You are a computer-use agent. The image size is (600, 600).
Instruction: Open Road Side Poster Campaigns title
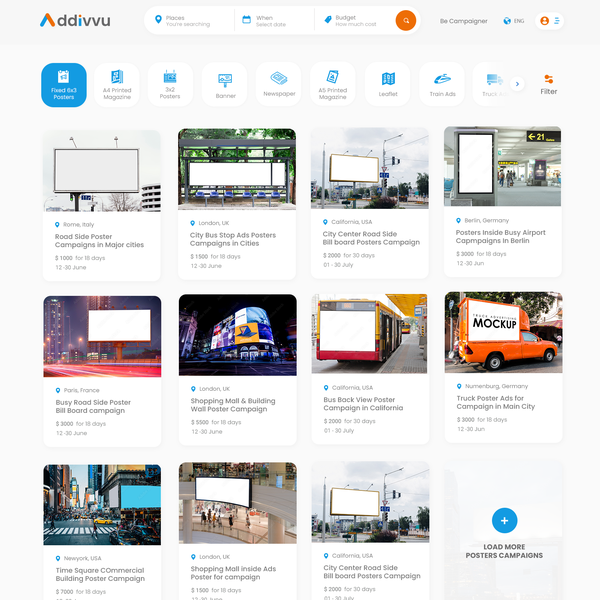99,240
